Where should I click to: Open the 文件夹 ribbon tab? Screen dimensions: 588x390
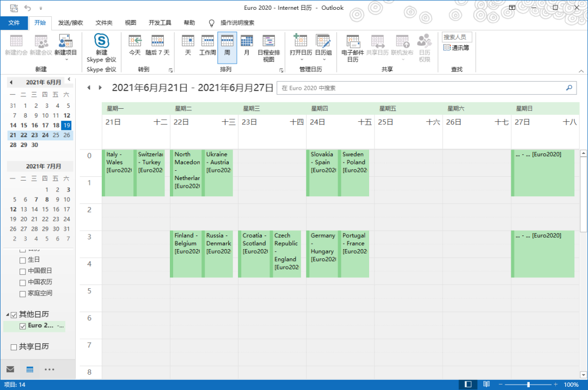tap(104, 23)
